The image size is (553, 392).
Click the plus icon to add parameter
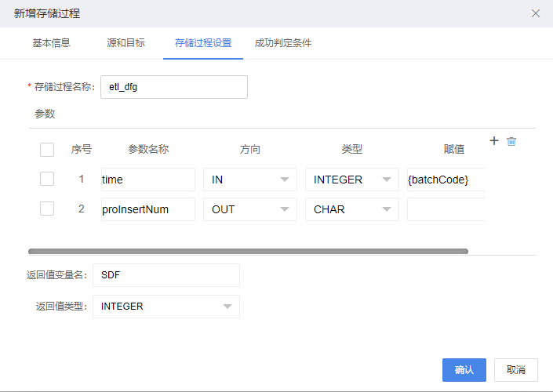click(494, 140)
